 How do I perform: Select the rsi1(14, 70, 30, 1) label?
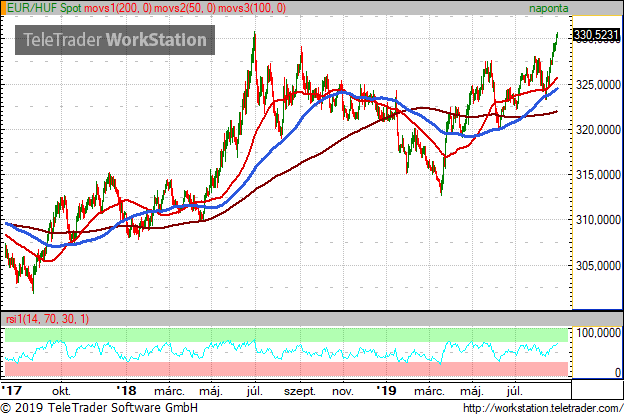(x=47, y=319)
